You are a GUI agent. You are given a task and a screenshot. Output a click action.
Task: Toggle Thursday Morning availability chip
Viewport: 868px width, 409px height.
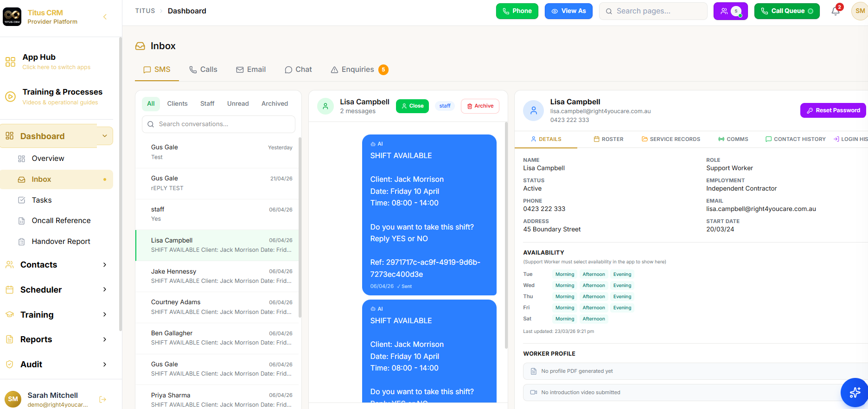pos(565,297)
